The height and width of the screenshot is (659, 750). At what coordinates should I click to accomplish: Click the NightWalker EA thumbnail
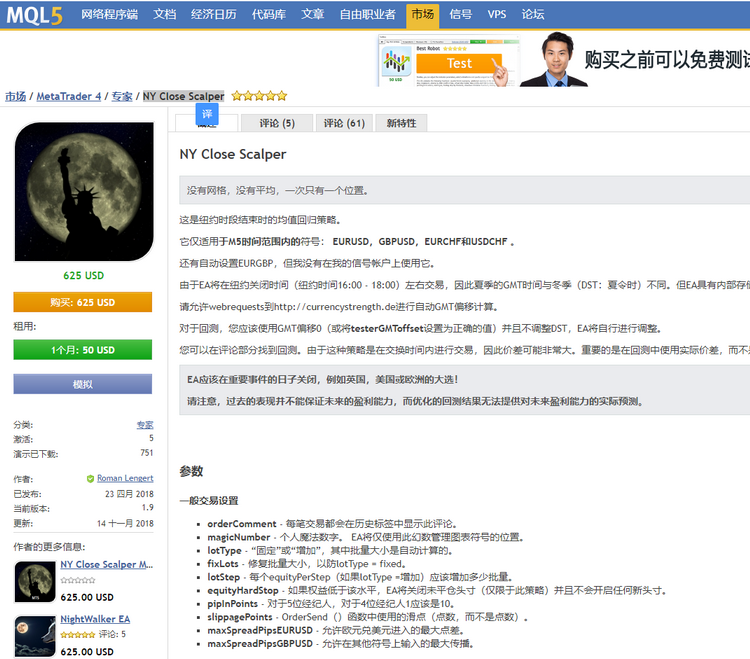(x=35, y=636)
